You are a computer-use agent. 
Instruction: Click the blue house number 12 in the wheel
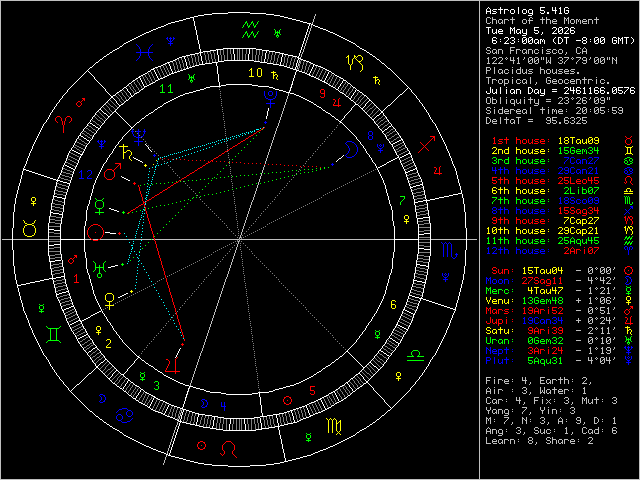point(86,175)
